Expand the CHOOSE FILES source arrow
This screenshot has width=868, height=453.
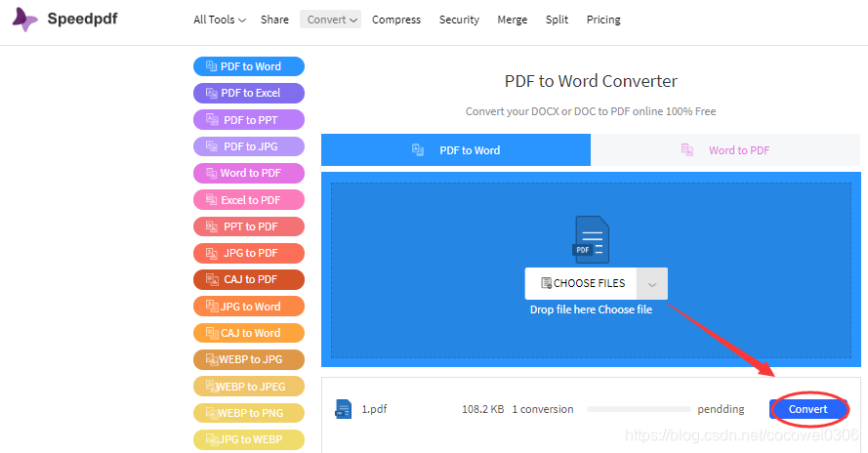pyautogui.click(x=652, y=283)
